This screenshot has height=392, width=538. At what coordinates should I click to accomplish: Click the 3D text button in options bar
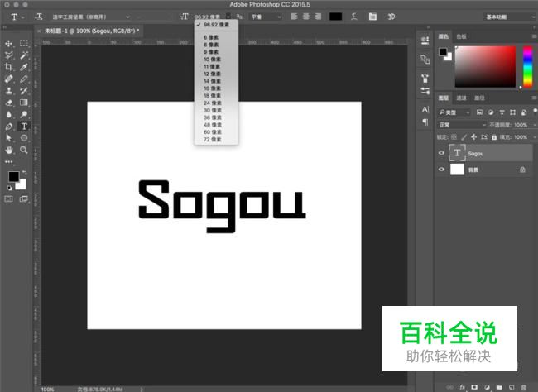[391, 17]
